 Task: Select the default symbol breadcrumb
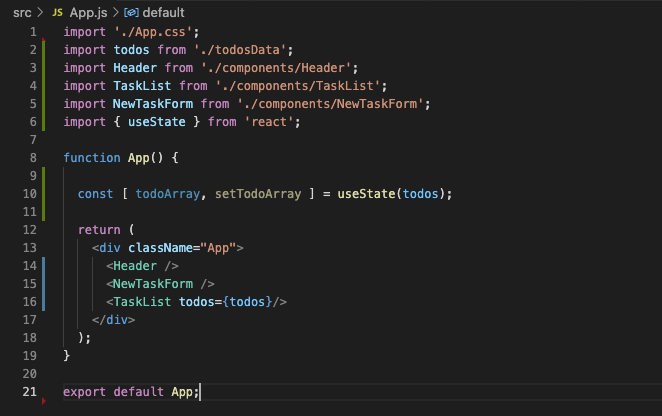click(x=163, y=13)
